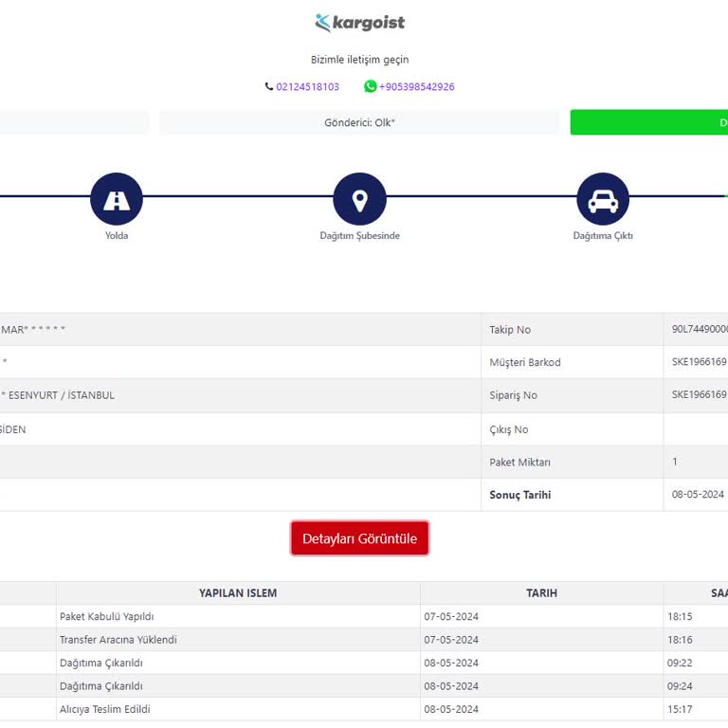The image size is (728, 728).
Task: Click the Transfer Aracına Yüklendi row
Action: 364,640
